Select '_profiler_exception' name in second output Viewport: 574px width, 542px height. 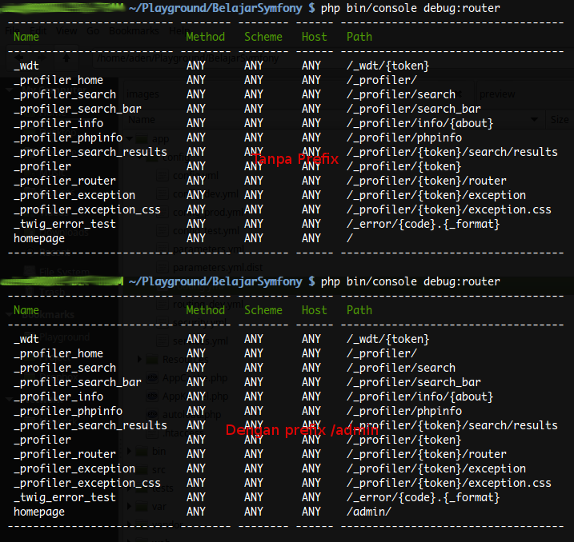tap(74, 468)
